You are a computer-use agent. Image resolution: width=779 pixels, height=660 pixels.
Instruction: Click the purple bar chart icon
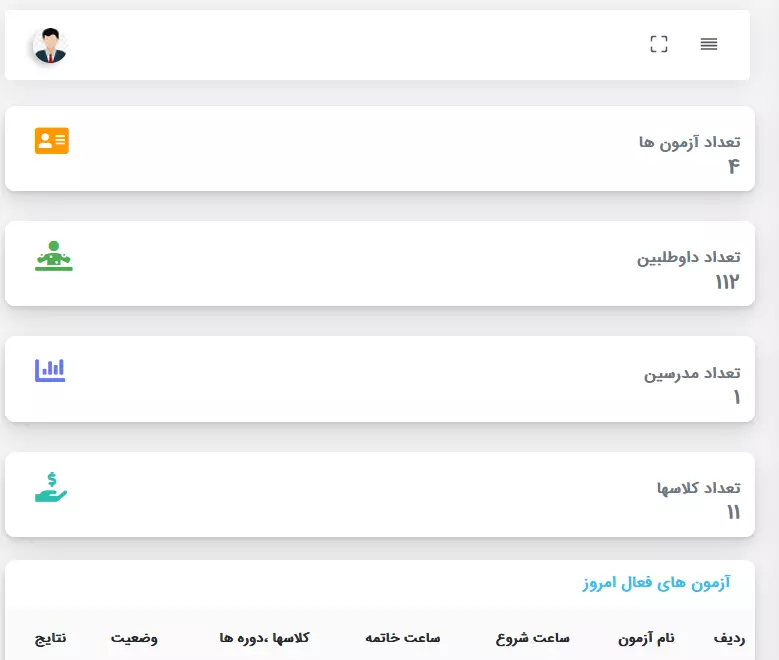click(50, 370)
